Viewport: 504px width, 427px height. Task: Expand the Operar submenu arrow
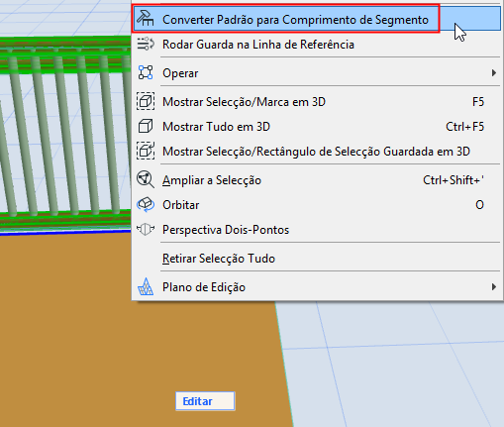click(x=493, y=72)
